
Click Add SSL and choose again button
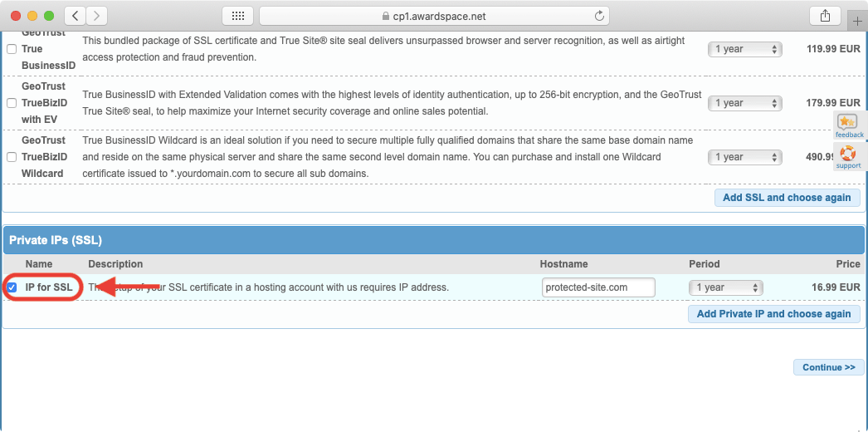pyautogui.click(x=787, y=198)
